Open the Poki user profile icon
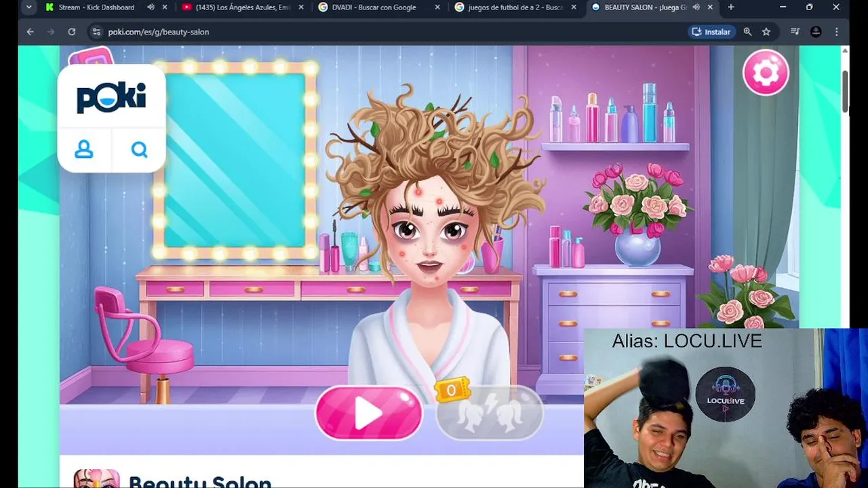 pyautogui.click(x=84, y=149)
